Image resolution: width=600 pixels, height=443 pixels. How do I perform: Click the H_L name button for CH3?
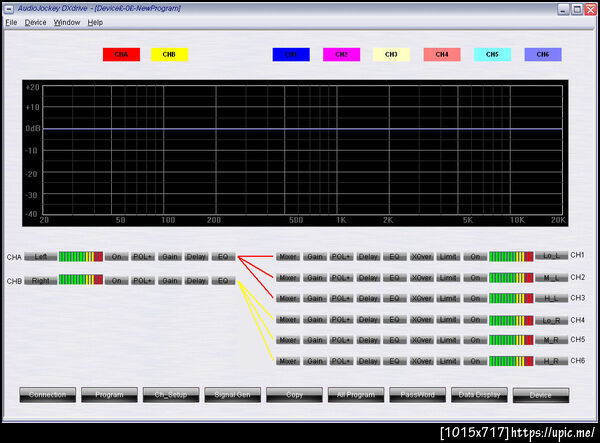(551, 298)
